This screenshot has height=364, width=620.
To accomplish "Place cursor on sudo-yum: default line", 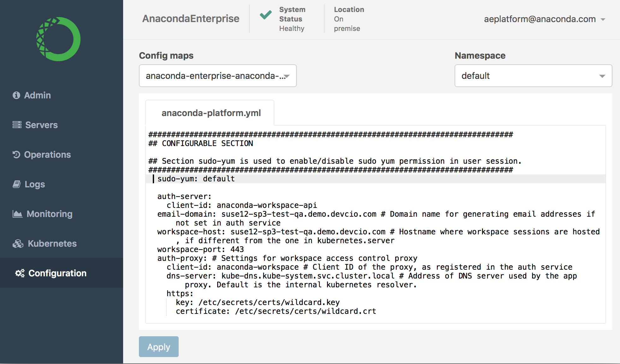I will [x=196, y=179].
